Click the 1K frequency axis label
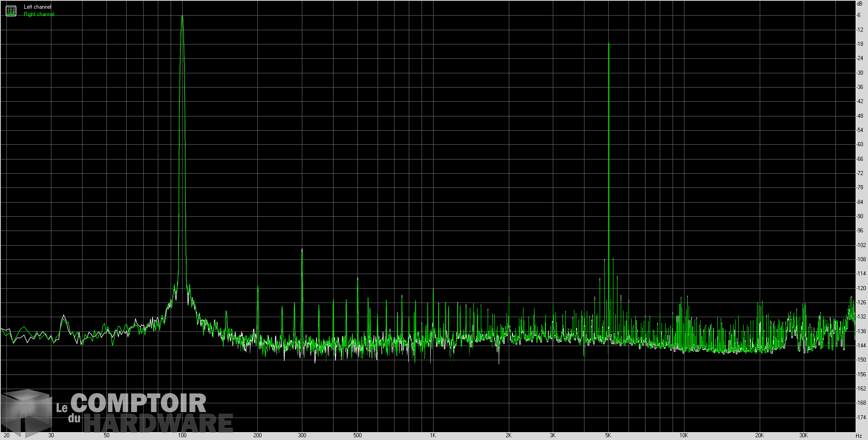Screen dimensions: 868x440 [x=432, y=435]
